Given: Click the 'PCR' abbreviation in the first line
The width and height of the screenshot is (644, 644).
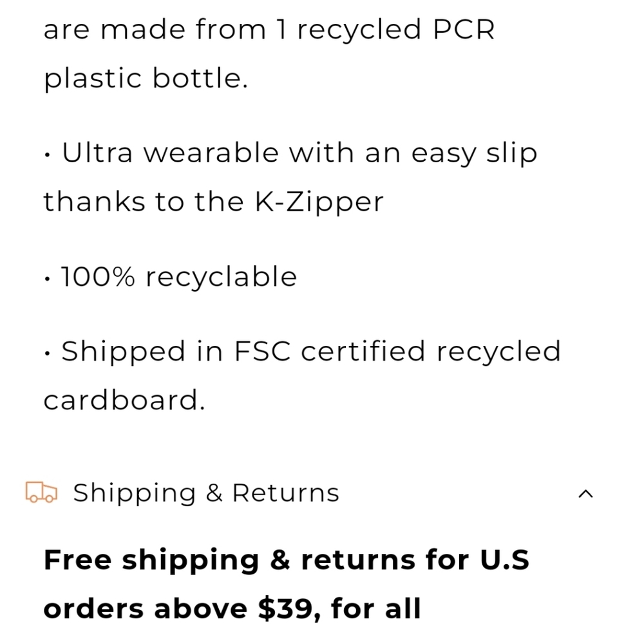Looking at the screenshot, I should pyautogui.click(x=464, y=30).
